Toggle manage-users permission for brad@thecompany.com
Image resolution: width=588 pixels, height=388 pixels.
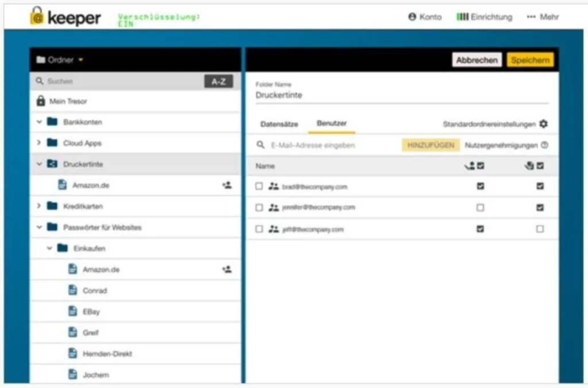(x=481, y=186)
